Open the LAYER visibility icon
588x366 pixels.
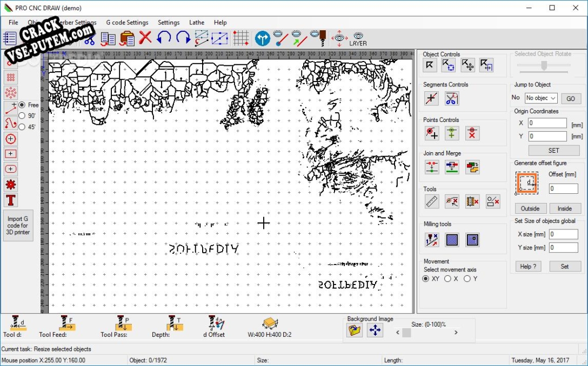click(358, 38)
